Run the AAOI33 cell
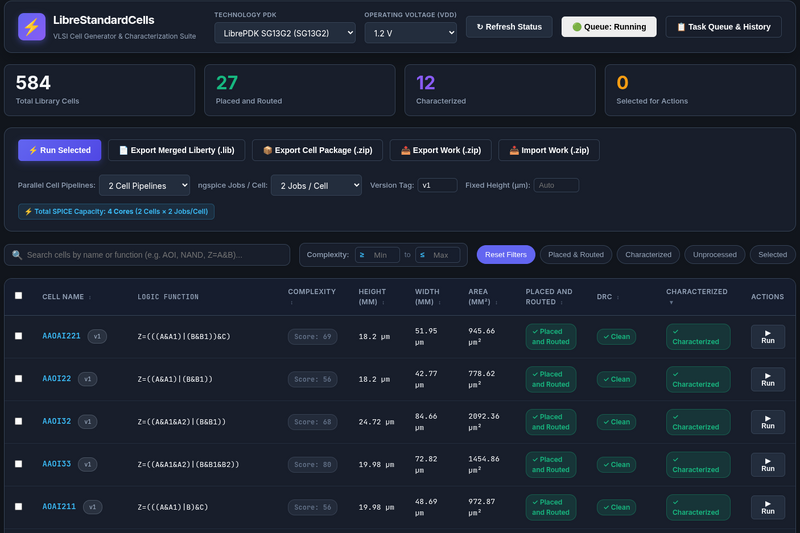Viewport: 800px width, 533px height. pyautogui.click(x=767, y=465)
